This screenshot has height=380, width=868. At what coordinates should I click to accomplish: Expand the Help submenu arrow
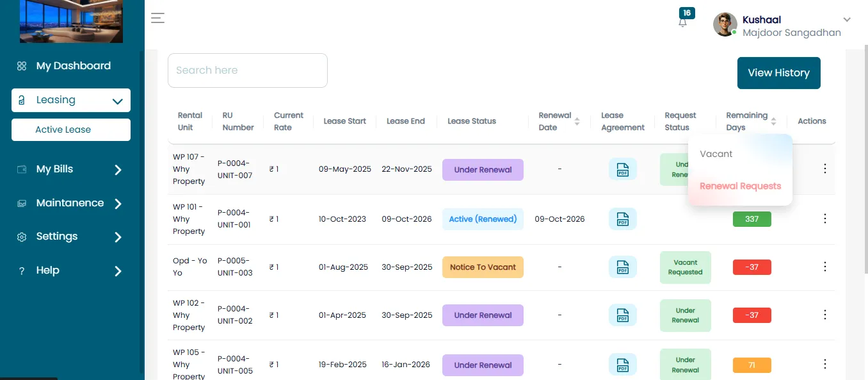[x=118, y=271]
